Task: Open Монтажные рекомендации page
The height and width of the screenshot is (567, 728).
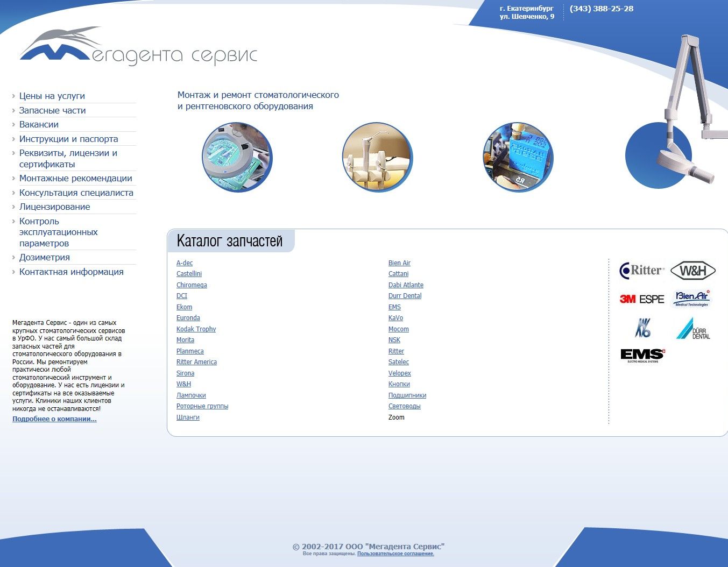Action: (x=76, y=178)
